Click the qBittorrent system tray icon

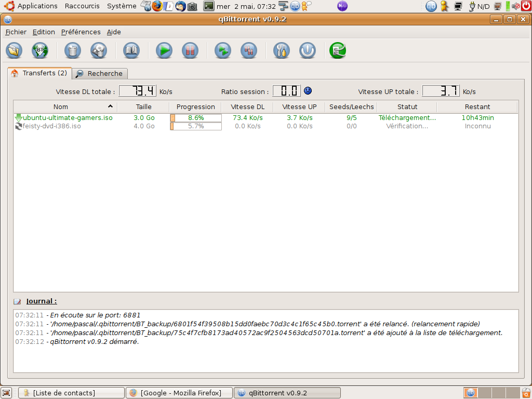431,6
